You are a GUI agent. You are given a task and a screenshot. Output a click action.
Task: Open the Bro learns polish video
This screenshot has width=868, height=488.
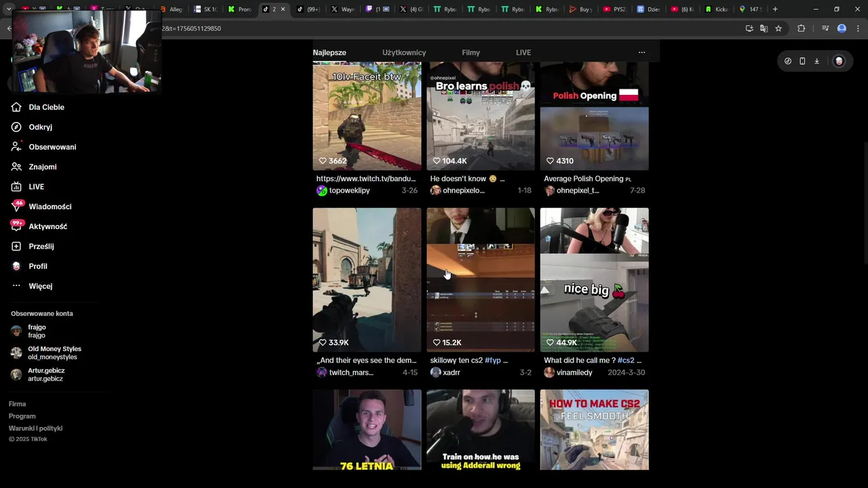481,116
